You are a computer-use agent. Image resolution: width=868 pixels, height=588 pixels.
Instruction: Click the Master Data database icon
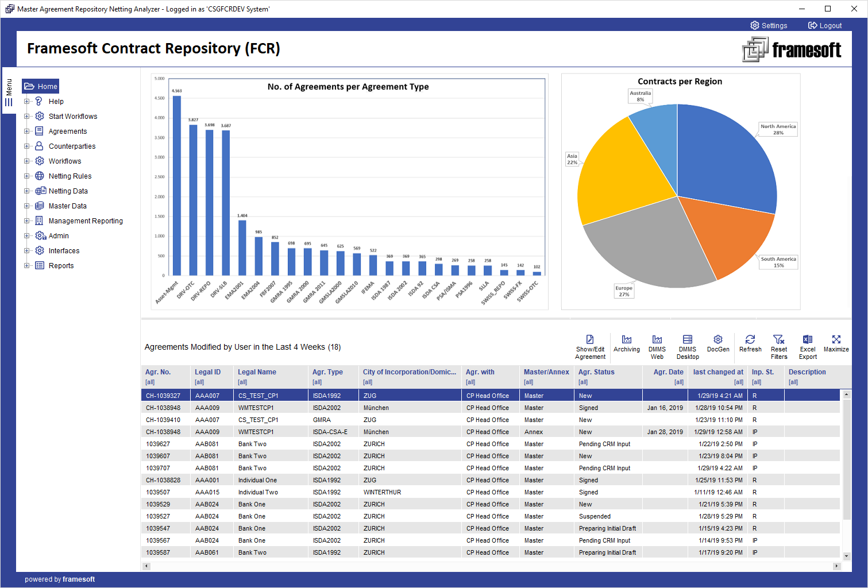[40, 206]
